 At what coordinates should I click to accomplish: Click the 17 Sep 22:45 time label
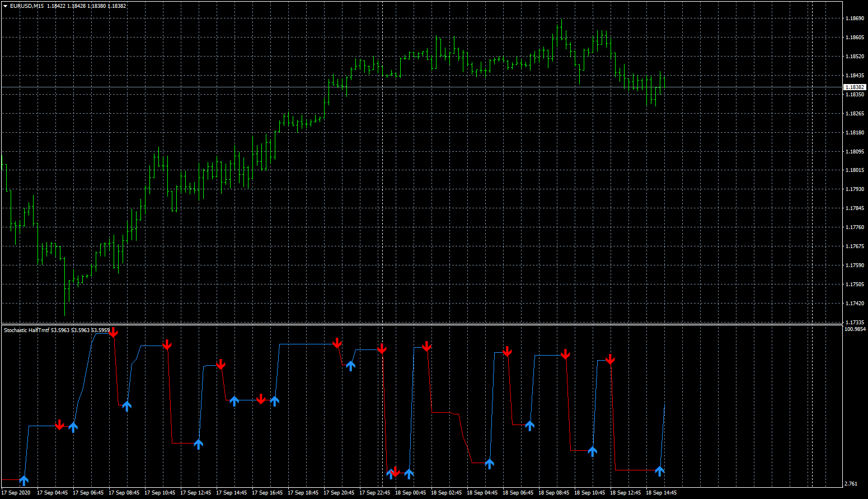click(x=374, y=493)
